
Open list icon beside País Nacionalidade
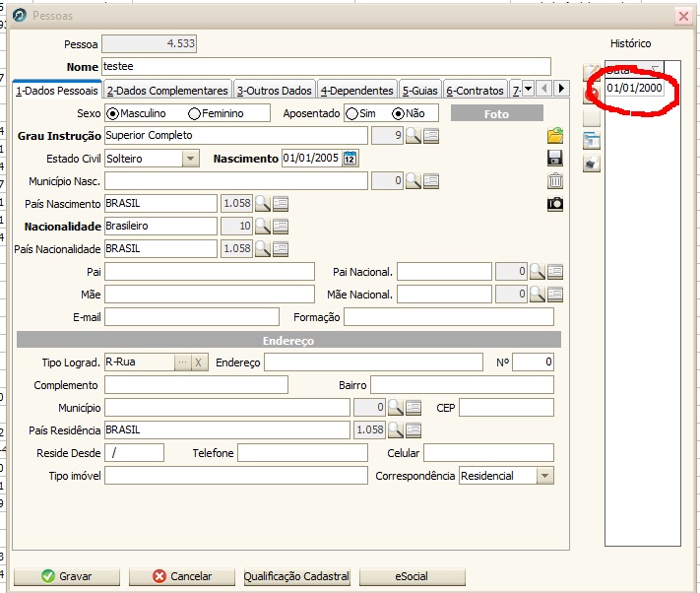click(x=281, y=248)
